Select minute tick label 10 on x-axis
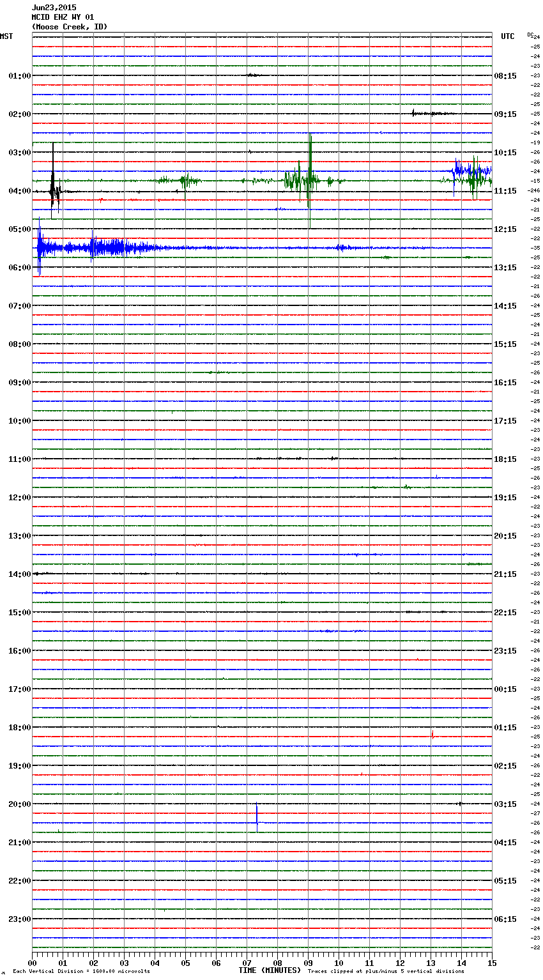Viewport: 543px width, 980px height. 339,963
